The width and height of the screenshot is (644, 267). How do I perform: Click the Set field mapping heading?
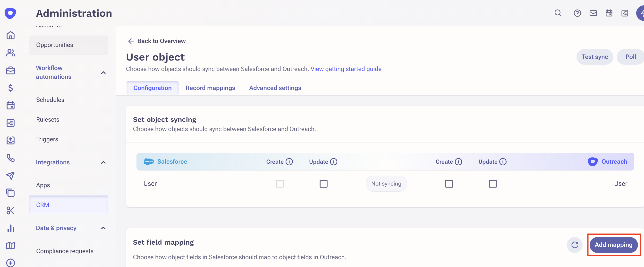pyautogui.click(x=163, y=242)
